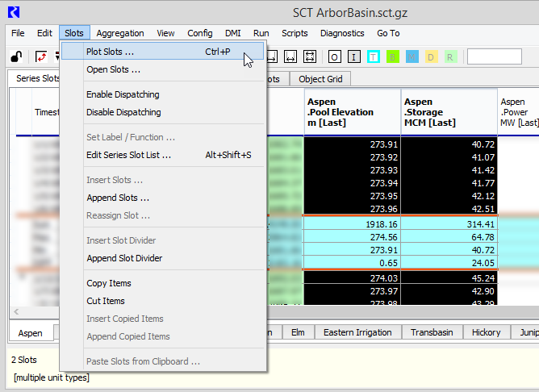Open the Diagnostics menu

click(x=342, y=33)
